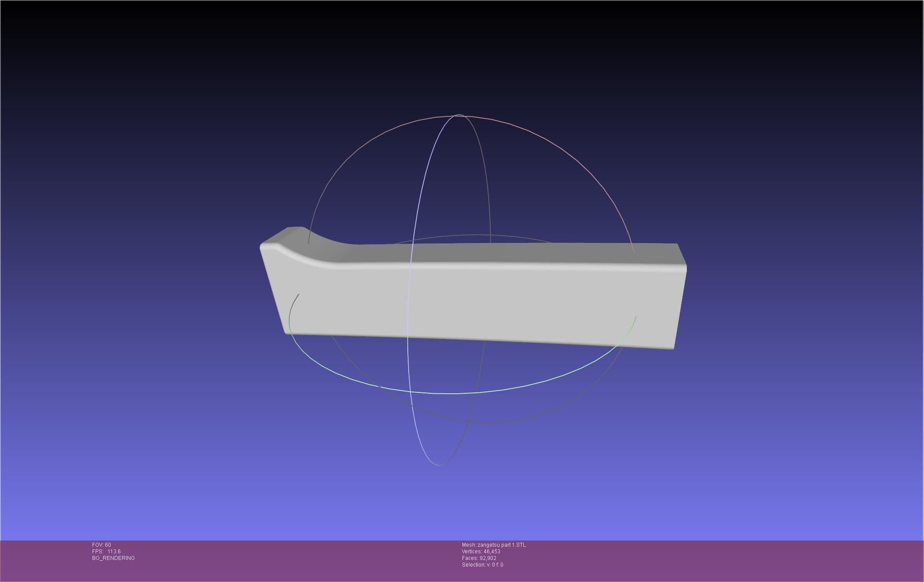The height and width of the screenshot is (582, 924).
Task: Click the Selection v: 0 f: 0 text
Action: click(x=482, y=565)
